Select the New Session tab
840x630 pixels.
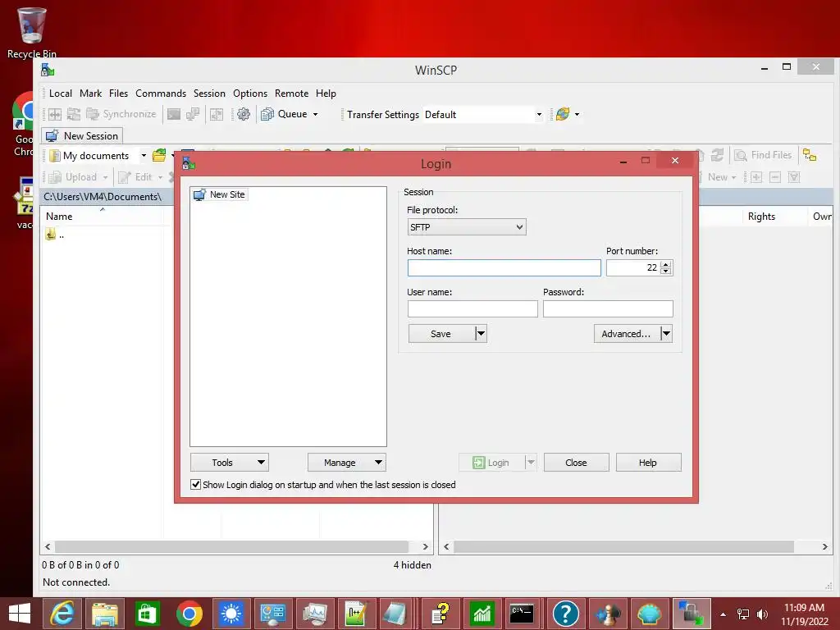[82, 135]
